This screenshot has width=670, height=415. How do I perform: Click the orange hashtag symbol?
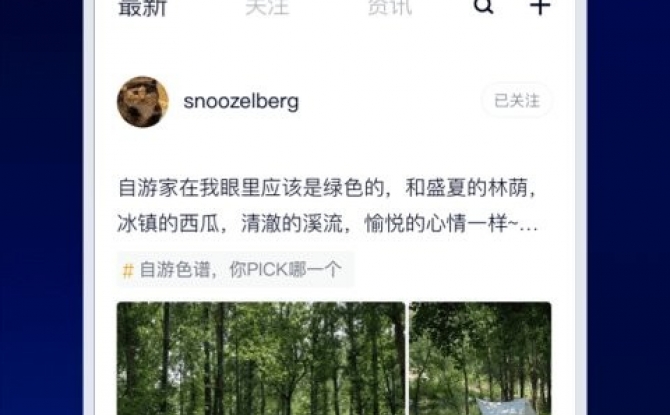128,271
